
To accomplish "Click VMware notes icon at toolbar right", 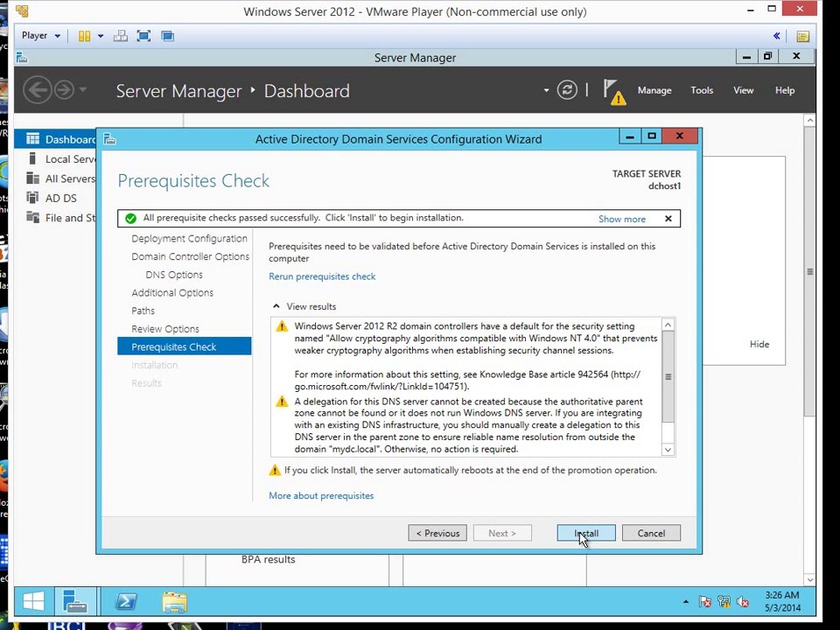I will 802,36.
